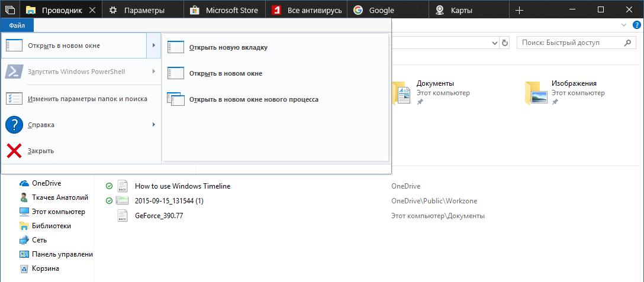Switch to the Карты tab
The width and height of the screenshot is (644, 282).
[469, 10]
